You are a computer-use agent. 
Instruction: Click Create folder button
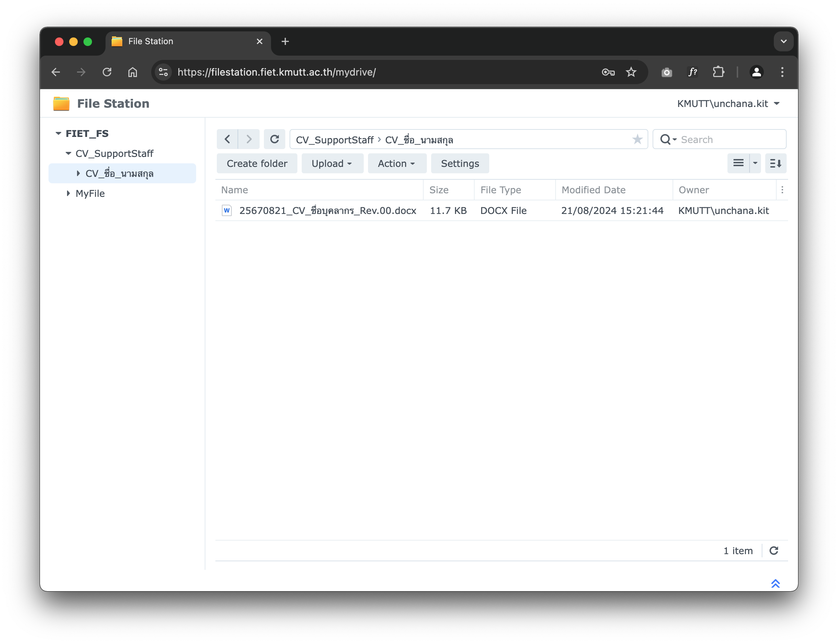(257, 163)
